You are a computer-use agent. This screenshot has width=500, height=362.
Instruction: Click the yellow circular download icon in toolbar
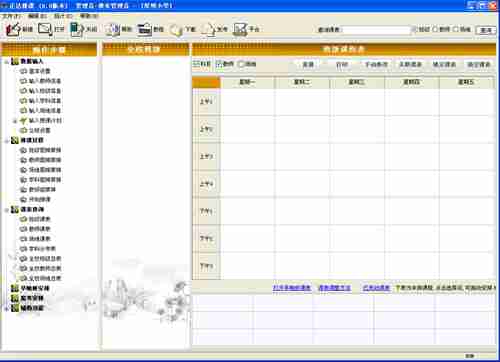click(176, 30)
